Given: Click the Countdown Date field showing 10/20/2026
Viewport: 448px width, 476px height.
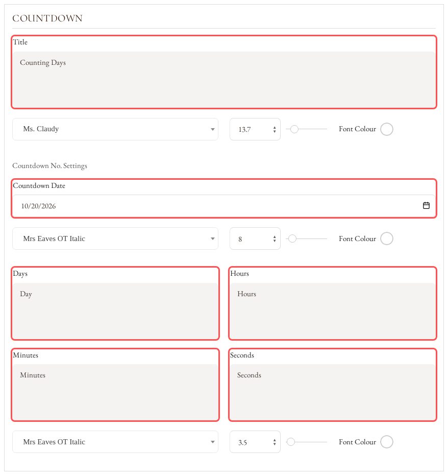Looking at the screenshot, I should point(224,206).
